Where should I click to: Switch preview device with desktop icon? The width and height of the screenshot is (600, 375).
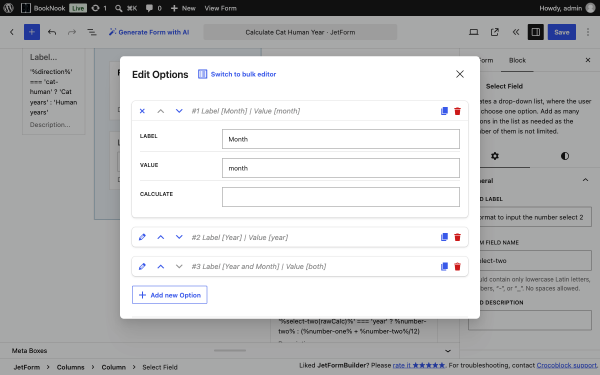click(474, 32)
